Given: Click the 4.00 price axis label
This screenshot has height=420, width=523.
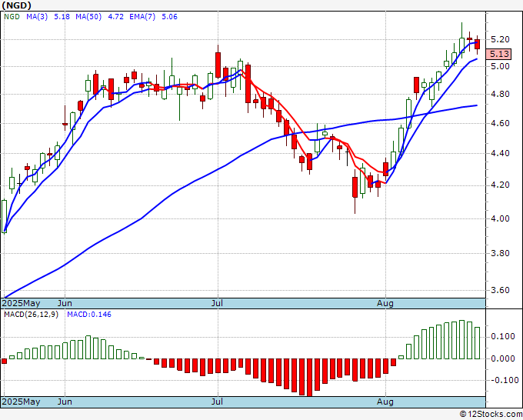Looking at the screenshot, I should point(500,218).
